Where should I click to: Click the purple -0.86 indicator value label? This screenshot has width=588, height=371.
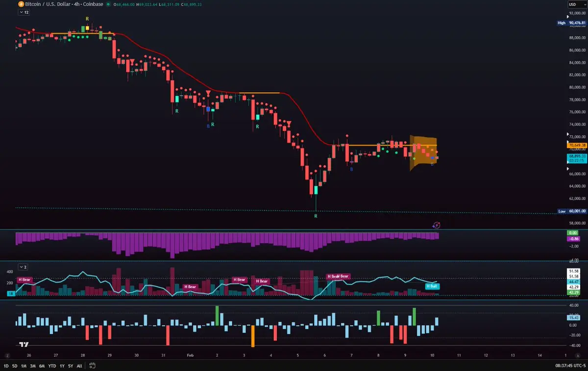click(x=573, y=238)
